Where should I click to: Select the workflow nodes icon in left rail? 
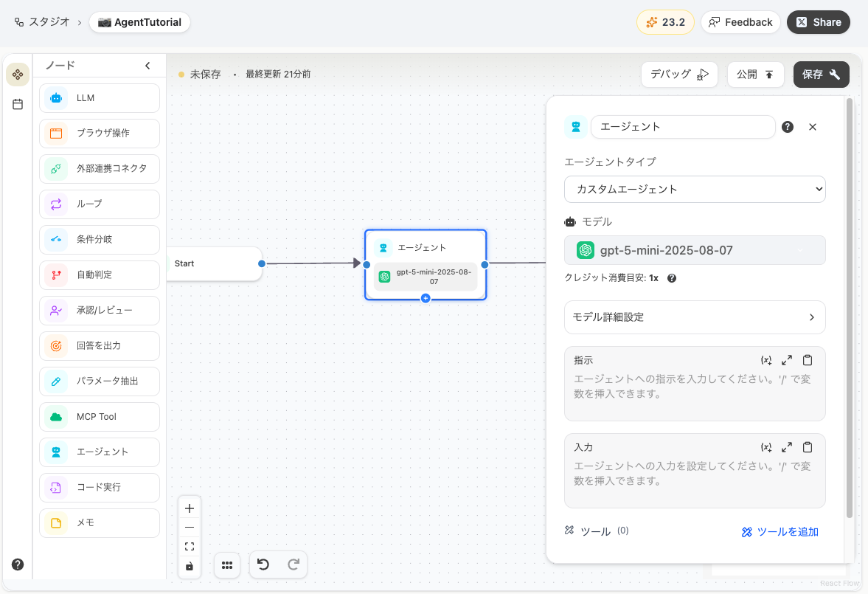[17, 75]
